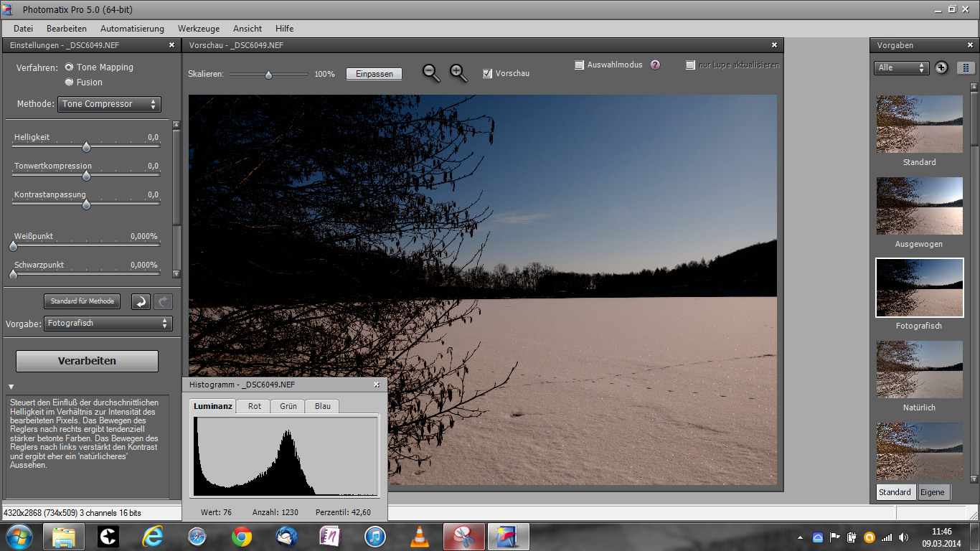Click the Tonwertkompression slider handle

click(x=86, y=176)
